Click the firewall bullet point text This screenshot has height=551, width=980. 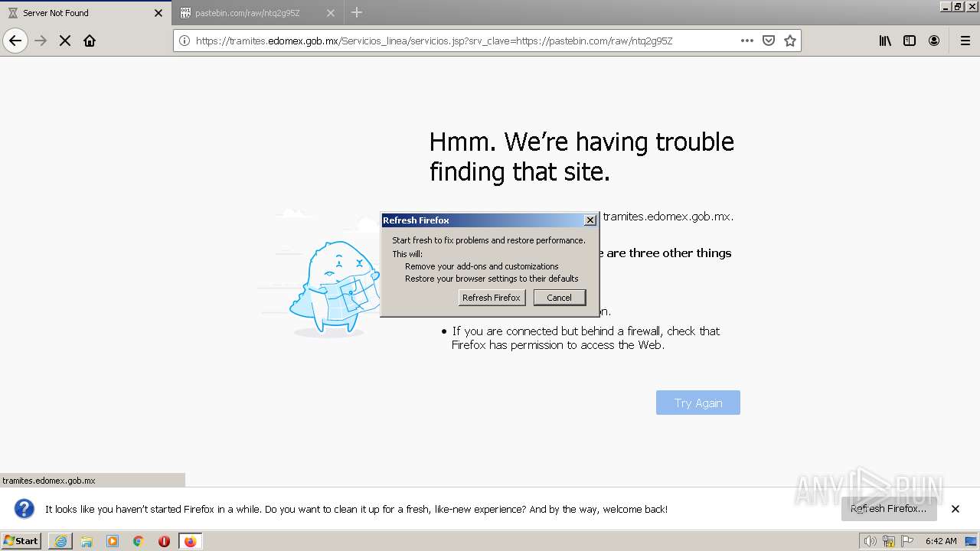click(x=585, y=338)
